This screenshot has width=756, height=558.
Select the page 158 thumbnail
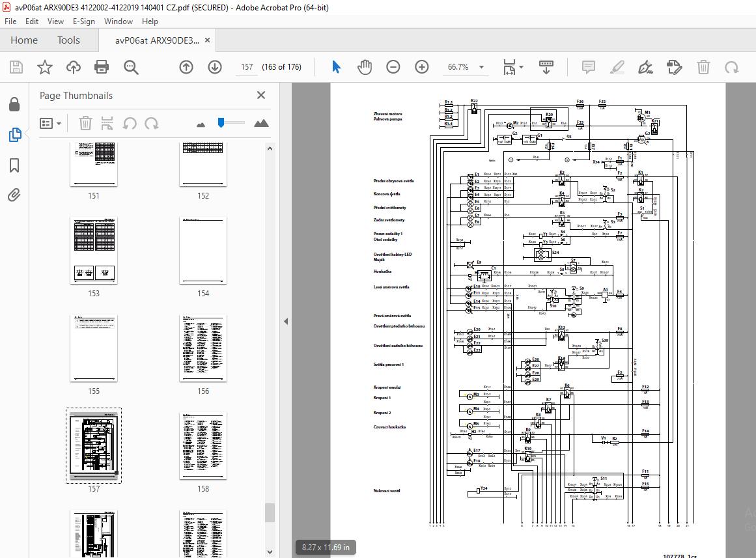(x=203, y=445)
